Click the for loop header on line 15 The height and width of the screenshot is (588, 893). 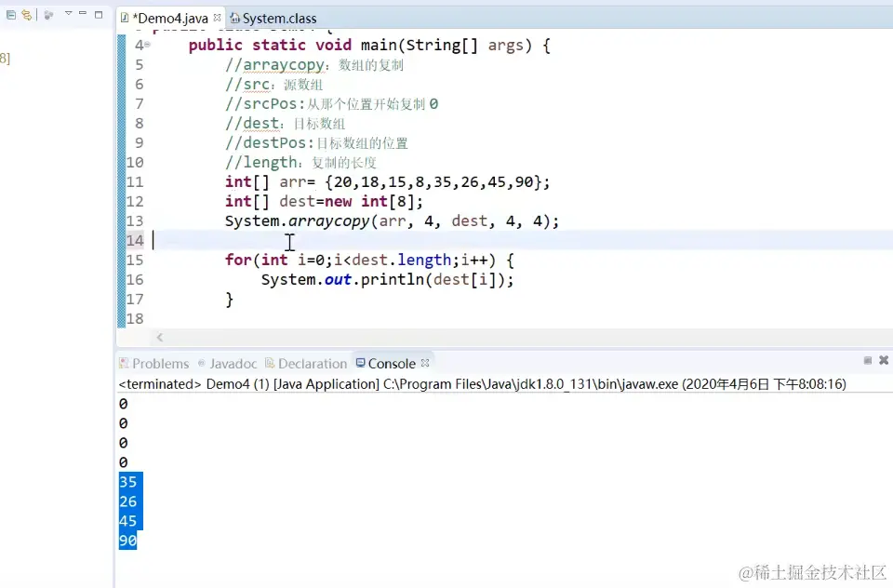[x=369, y=261]
